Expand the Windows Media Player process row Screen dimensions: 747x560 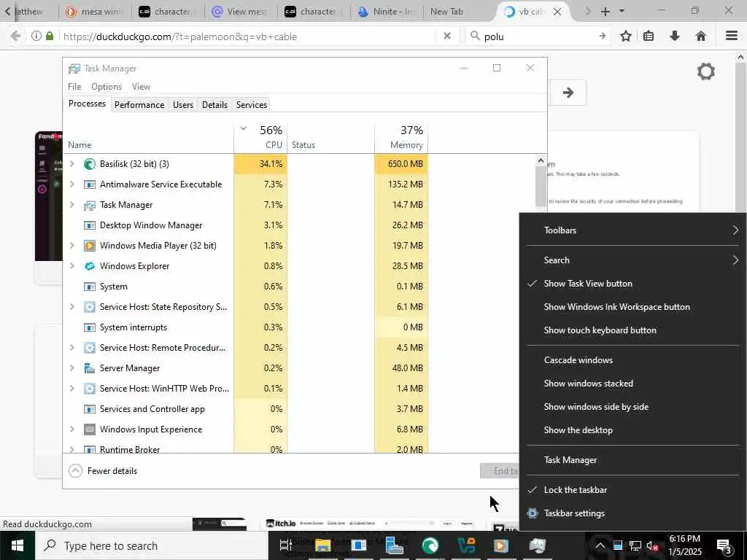pyautogui.click(x=72, y=246)
